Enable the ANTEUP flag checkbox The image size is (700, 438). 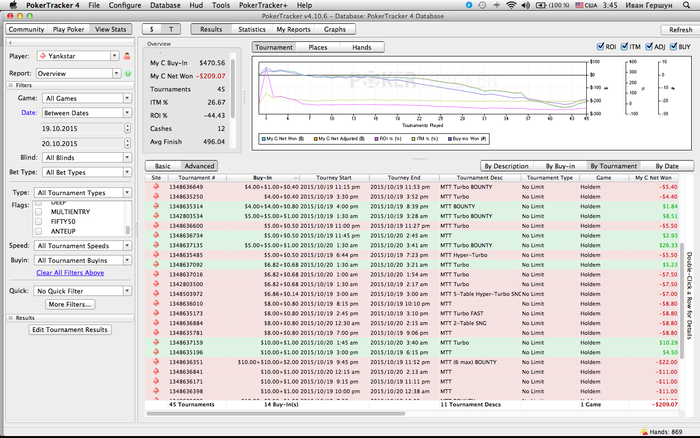(x=39, y=231)
